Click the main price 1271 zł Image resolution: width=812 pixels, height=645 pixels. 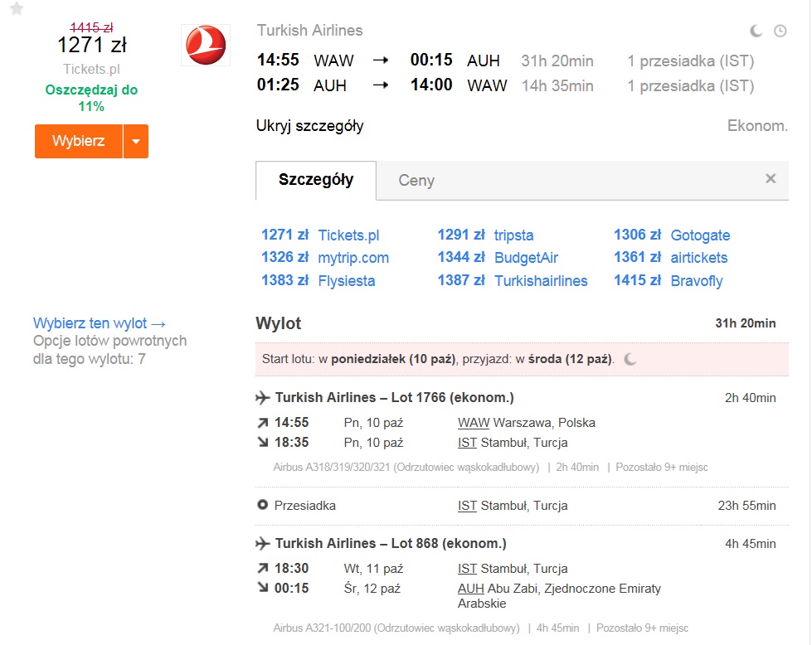92,45
